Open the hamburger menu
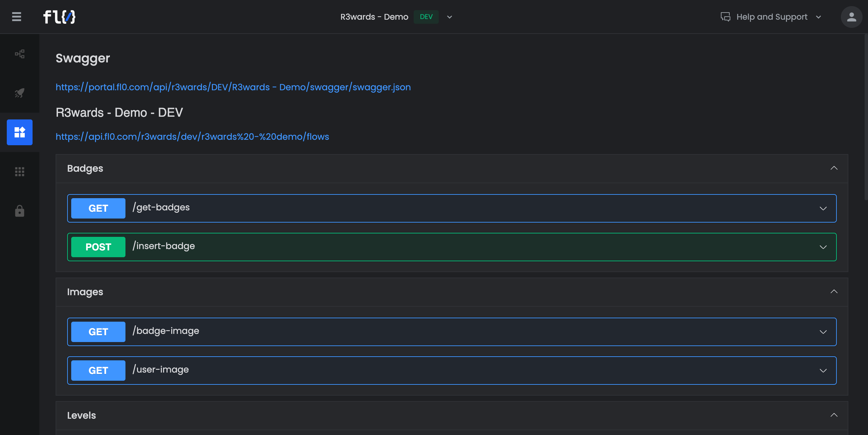The width and height of the screenshot is (868, 435). pos(17,17)
